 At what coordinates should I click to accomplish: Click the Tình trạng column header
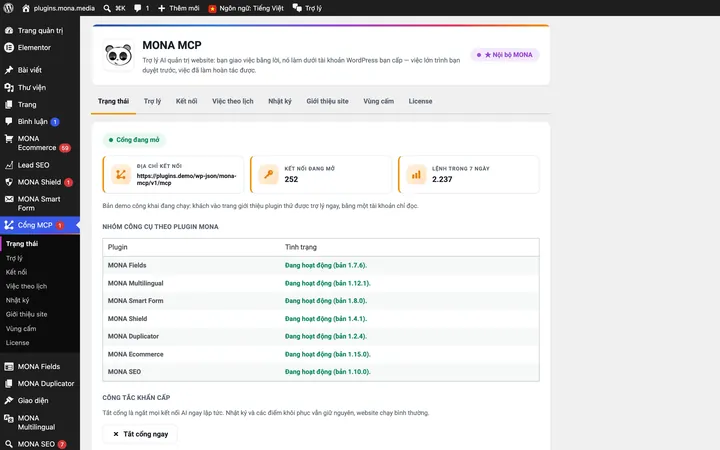pos(301,247)
